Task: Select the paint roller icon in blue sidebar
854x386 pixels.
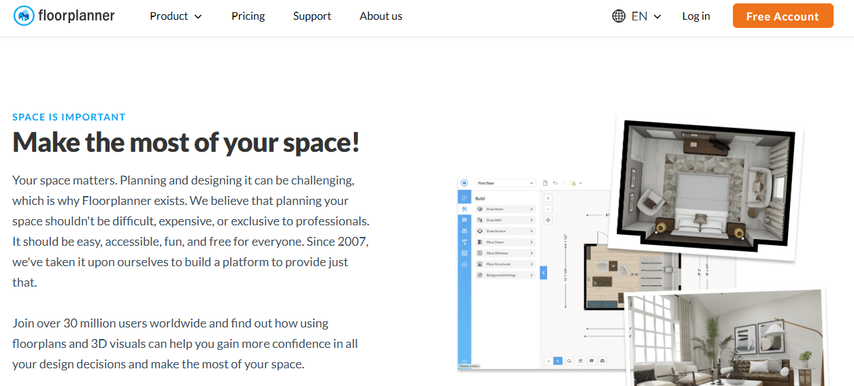Action: click(465, 242)
